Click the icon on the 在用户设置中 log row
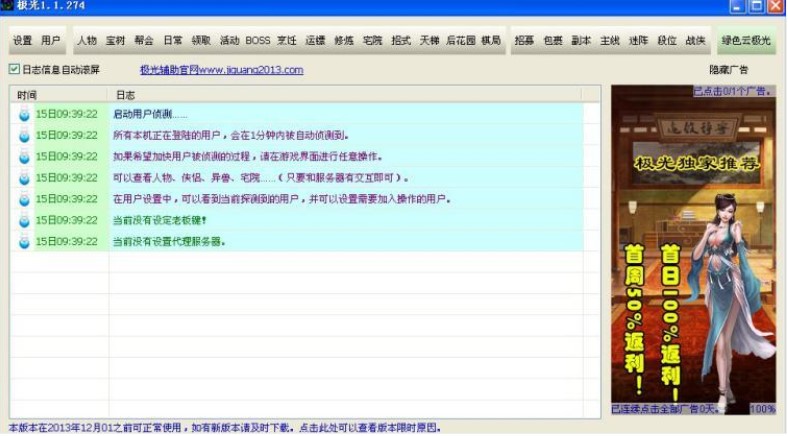This screenshot has width=788, height=436. coord(24,199)
